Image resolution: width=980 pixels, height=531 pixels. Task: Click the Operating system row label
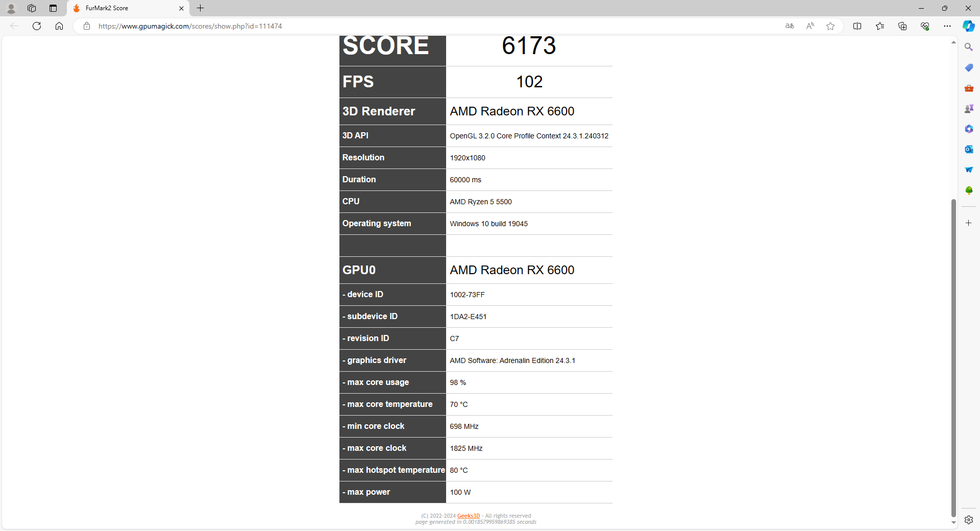[377, 224]
